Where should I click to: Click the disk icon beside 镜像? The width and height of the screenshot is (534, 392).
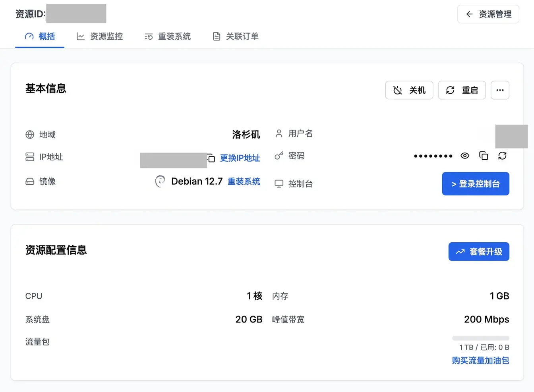[30, 182]
